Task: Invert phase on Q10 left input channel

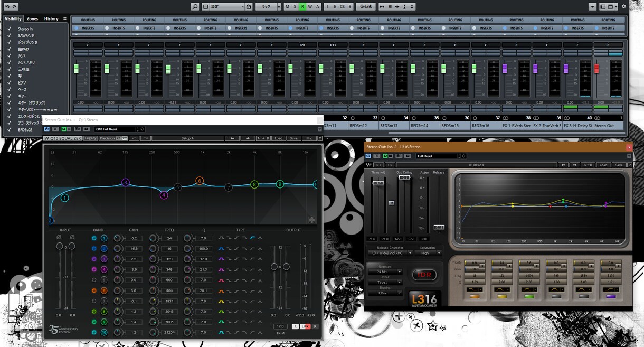Action: point(59,238)
